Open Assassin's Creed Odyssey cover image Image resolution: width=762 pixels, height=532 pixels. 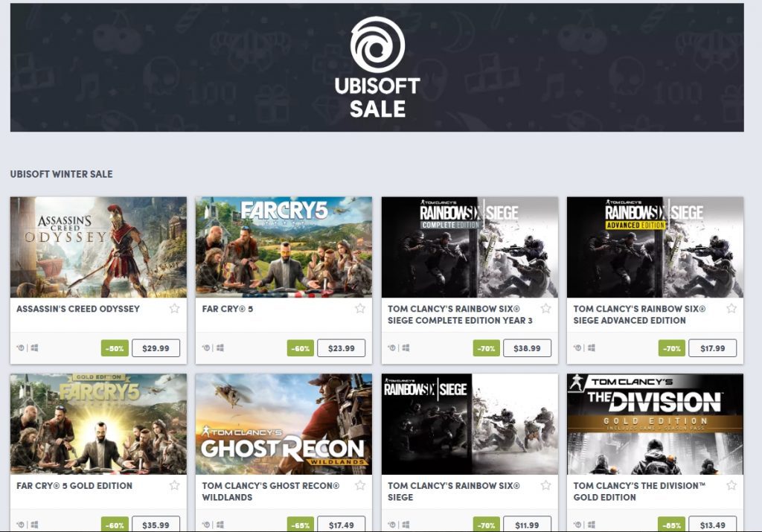pos(98,247)
